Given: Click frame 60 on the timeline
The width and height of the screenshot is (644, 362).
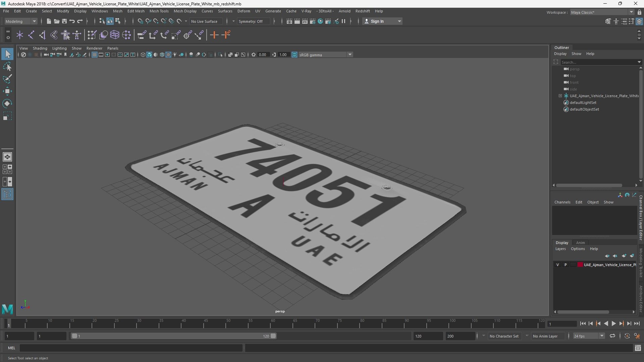Looking at the screenshot, I should [273, 323].
